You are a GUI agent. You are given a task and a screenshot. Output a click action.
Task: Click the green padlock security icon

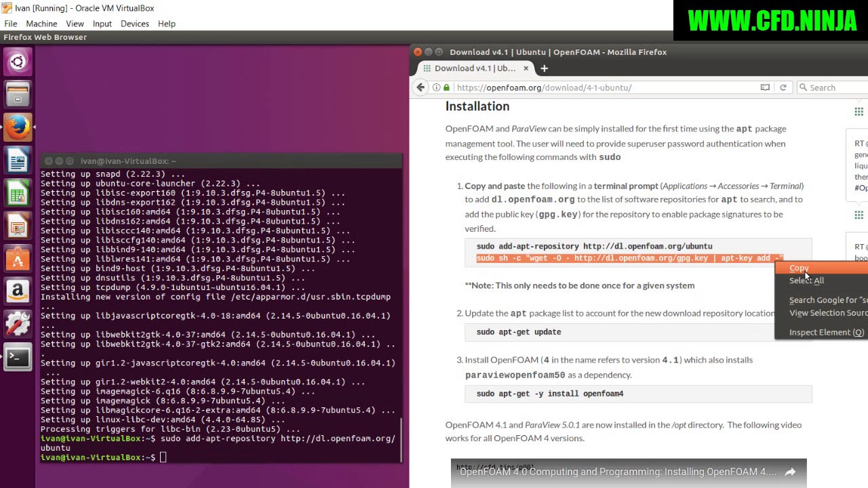pyautogui.click(x=446, y=87)
